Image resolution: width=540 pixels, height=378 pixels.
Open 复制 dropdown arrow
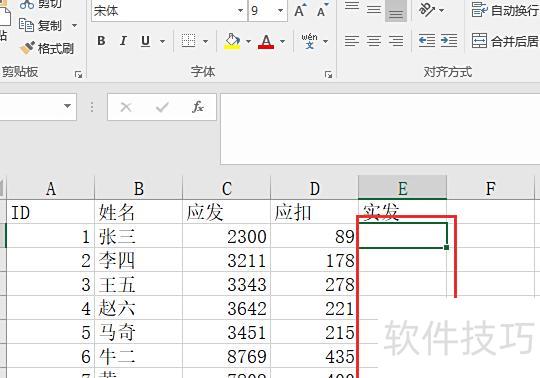(74, 25)
